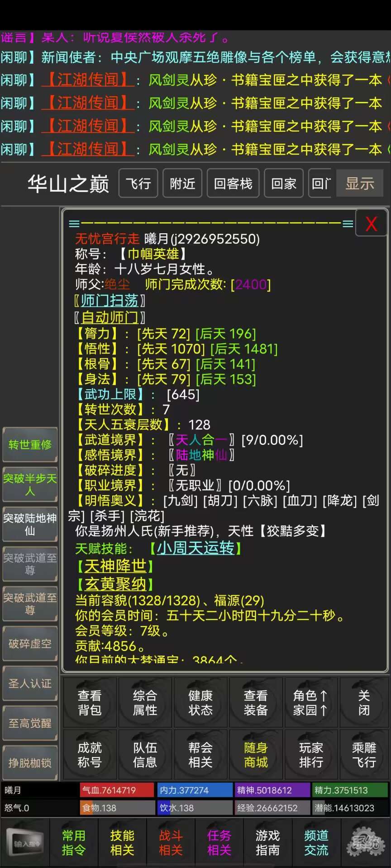The width and height of the screenshot is (391, 868).
Task: Tap the 食物 food bar
Action: point(117,808)
